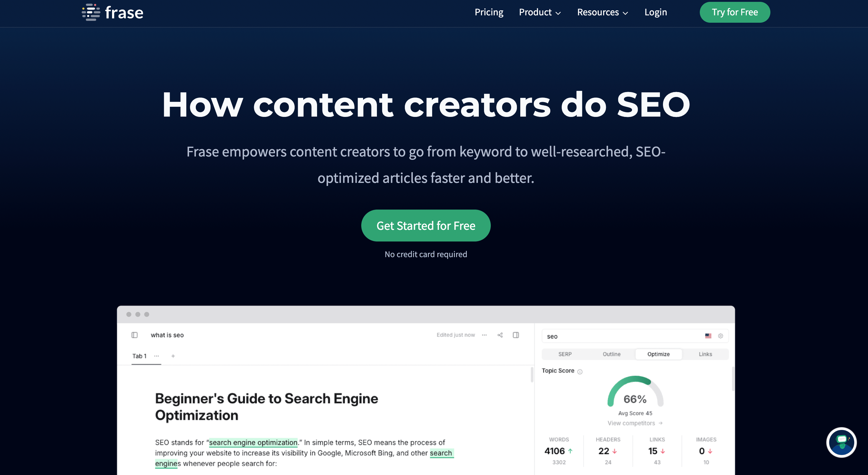Screen dimensions: 868x475
Task: Click the document options menu icon
Action: coord(485,335)
